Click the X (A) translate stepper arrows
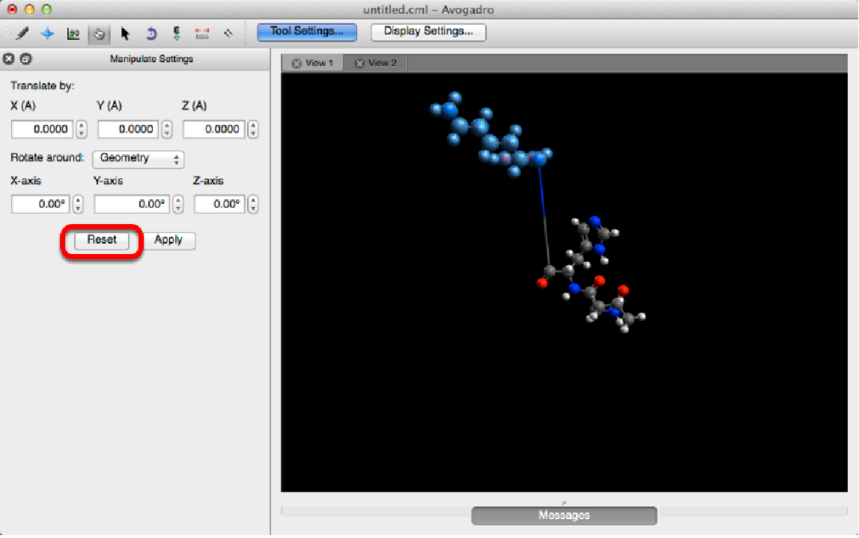The height and width of the screenshot is (538, 859). [81, 129]
